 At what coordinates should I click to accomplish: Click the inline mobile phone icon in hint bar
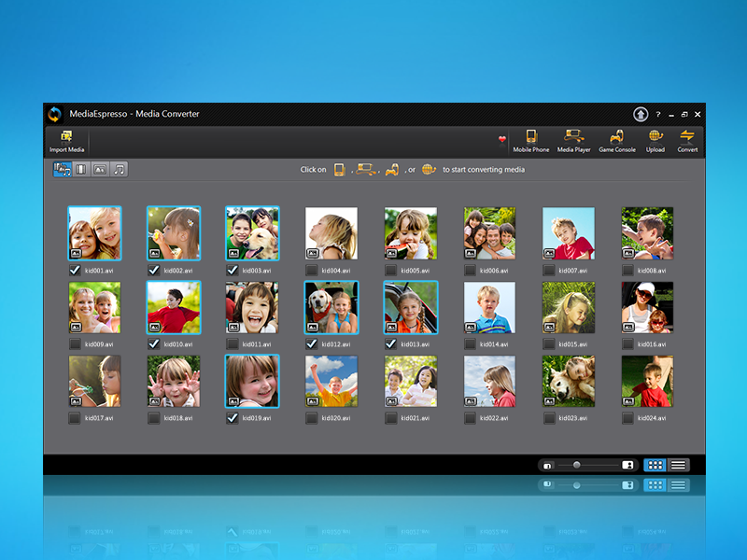339,170
